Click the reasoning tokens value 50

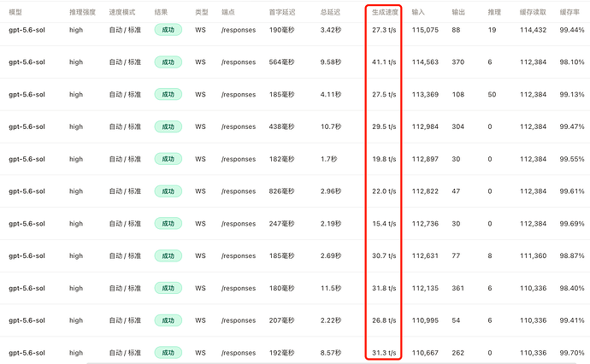pyautogui.click(x=492, y=94)
